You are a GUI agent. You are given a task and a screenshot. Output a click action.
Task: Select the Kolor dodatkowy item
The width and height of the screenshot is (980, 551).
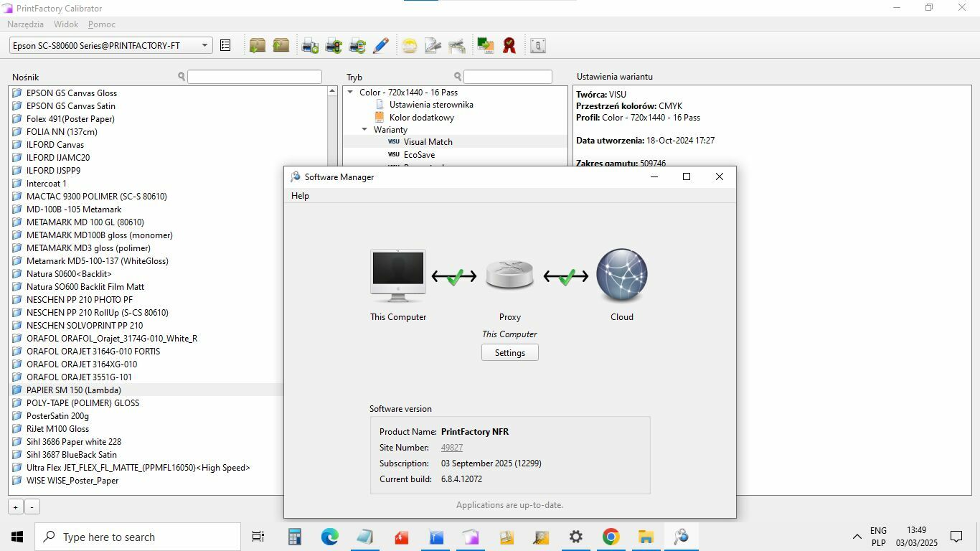click(421, 118)
